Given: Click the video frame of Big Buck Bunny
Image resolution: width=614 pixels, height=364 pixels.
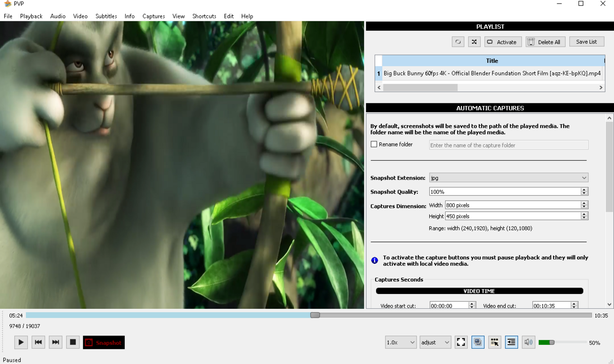Looking at the screenshot, I should point(182,165).
